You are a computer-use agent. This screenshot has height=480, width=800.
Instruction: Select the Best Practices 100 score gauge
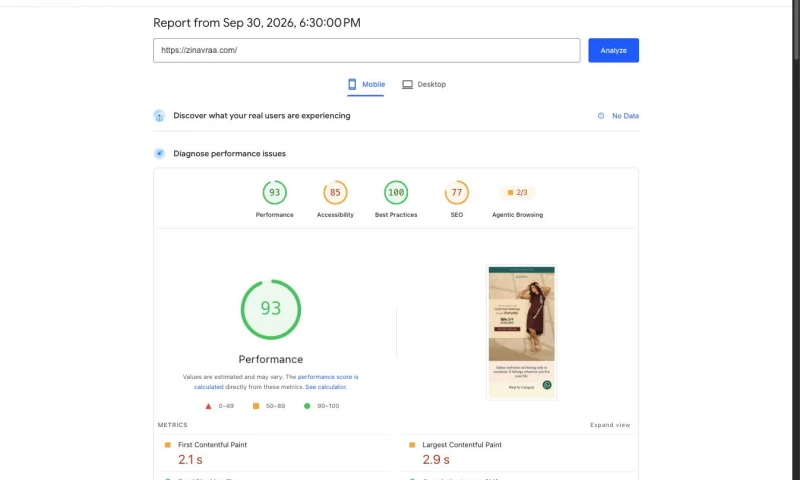396,192
